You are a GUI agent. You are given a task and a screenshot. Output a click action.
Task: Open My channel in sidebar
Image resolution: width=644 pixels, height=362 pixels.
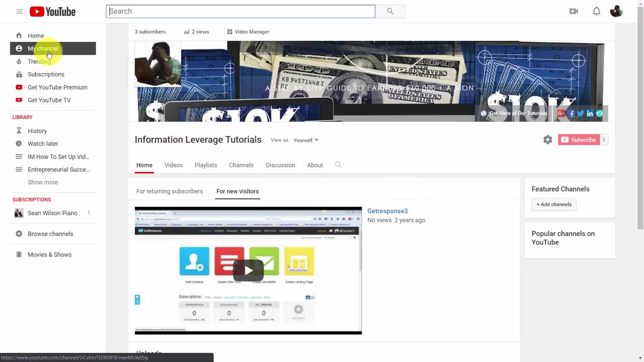53,49
